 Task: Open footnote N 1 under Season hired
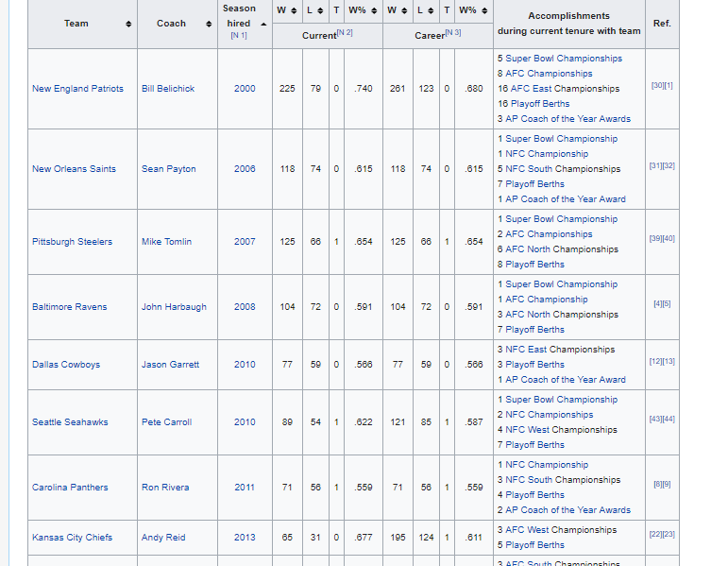239,35
